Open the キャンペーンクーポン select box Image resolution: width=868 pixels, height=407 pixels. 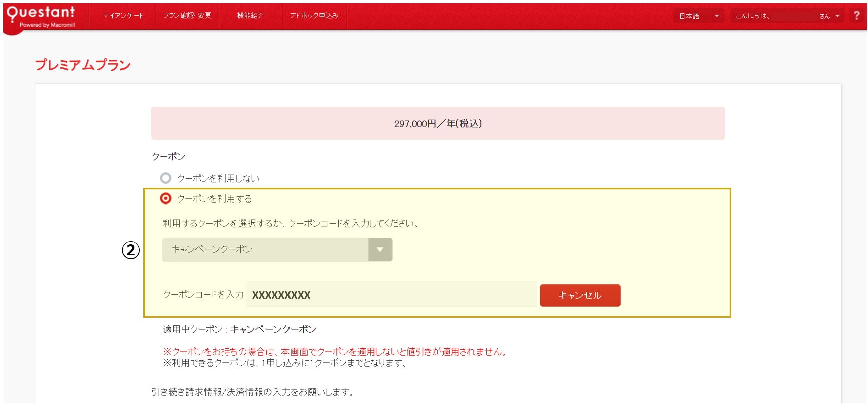(265, 250)
